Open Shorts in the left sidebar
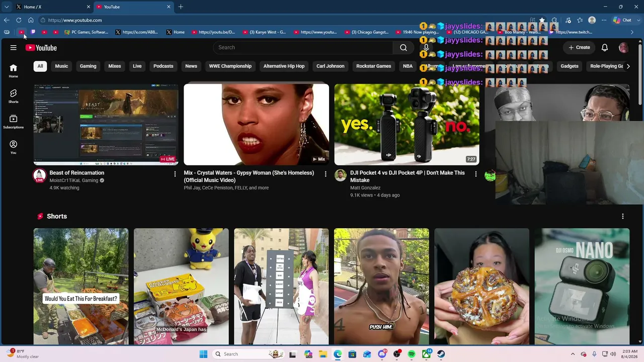The image size is (644, 362). (x=13, y=96)
